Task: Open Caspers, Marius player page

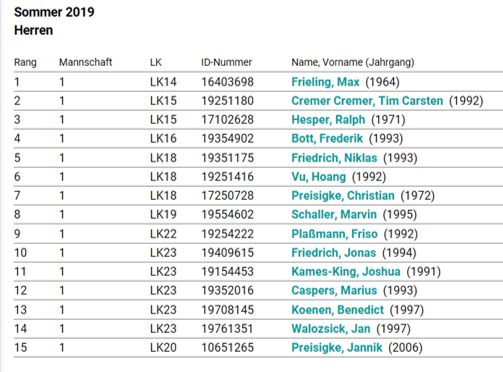Action: coord(334,291)
